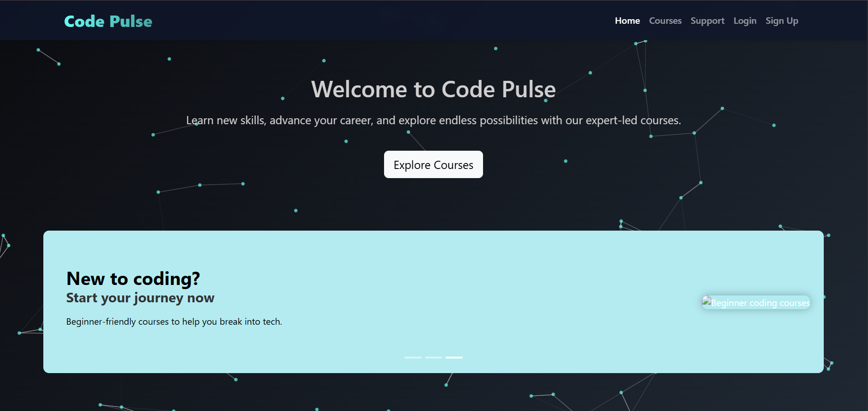Select the Home navigation item
Screen dimensions: 868x411
[627, 21]
